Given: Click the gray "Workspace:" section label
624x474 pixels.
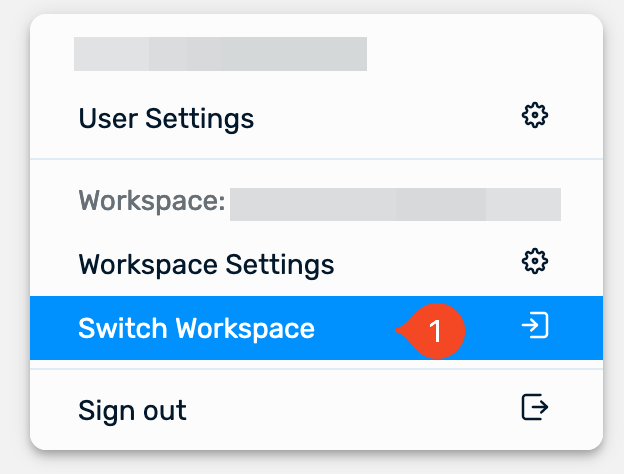Looking at the screenshot, I should [151, 202].
